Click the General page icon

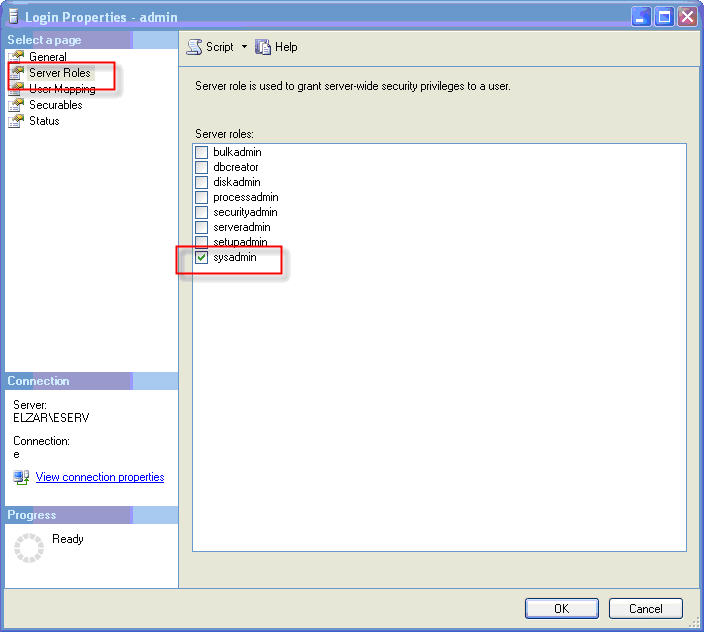pyautogui.click(x=16, y=57)
